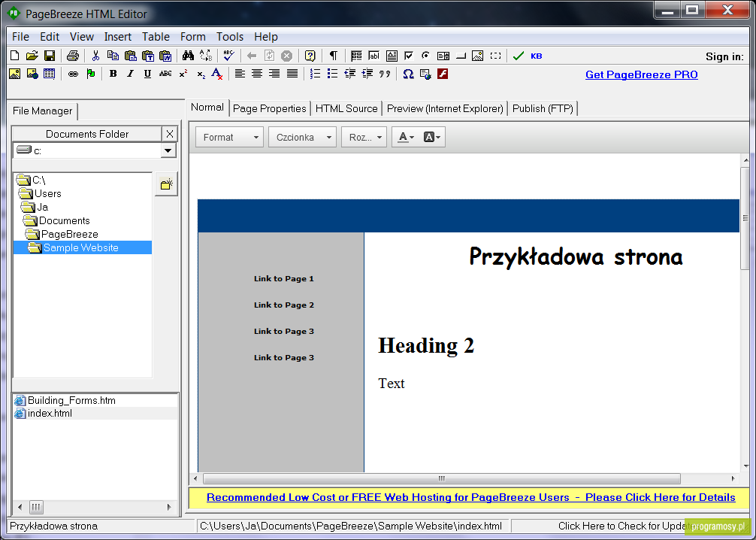Image resolution: width=756 pixels, height=540 pixels.
Task: Open an existing file via folder icon
Action: click(x=32, y=56)
